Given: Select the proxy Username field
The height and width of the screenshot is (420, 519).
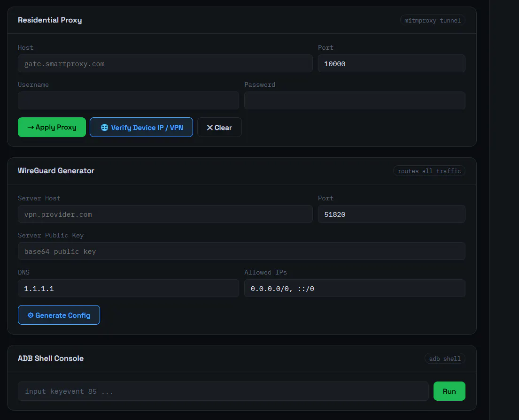Looking at the screenshot, I should tap(128, 100).
